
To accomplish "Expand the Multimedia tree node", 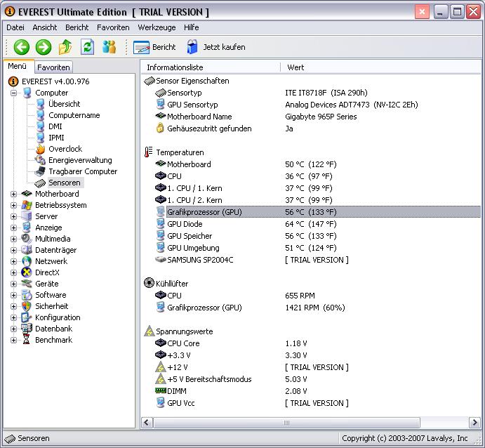I will [x=13, y=239].
